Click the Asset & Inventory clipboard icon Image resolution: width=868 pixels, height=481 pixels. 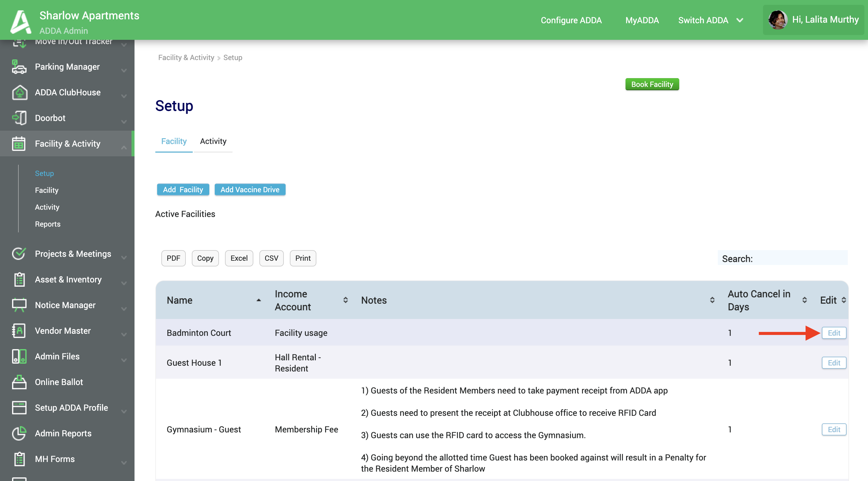click(x=19, y=279)
